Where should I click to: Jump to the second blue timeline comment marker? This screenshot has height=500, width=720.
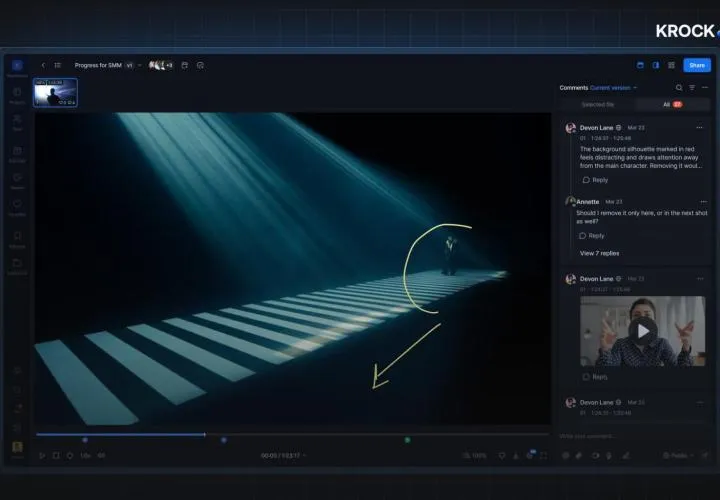click(224, 440)
